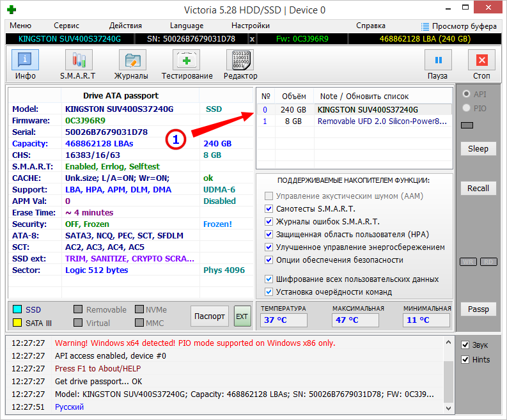Click the Frozen! security status link
This screenshot has width=507, height=420.
point(217,224)
